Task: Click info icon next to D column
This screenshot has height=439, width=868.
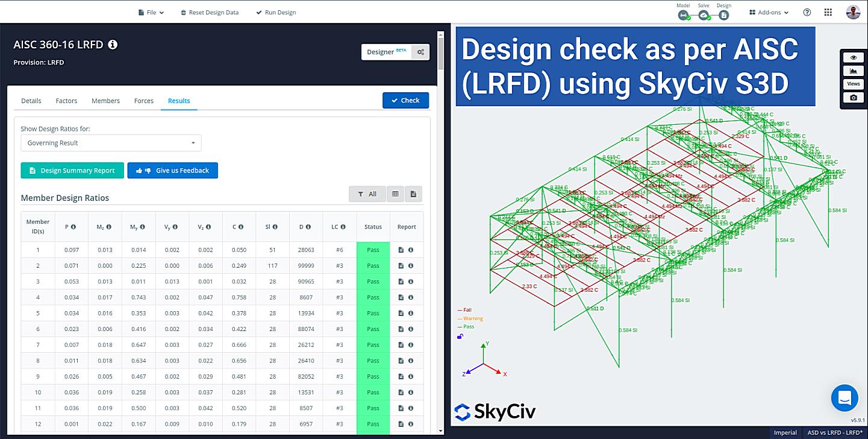Action: pyautogui.click(x=308, y=227)
